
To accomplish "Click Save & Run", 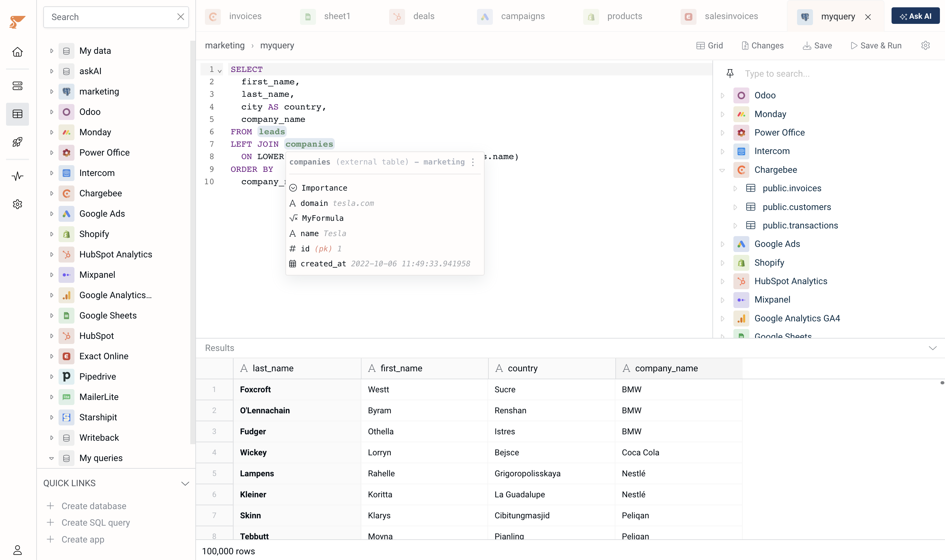I will click(x=876, y=45).
